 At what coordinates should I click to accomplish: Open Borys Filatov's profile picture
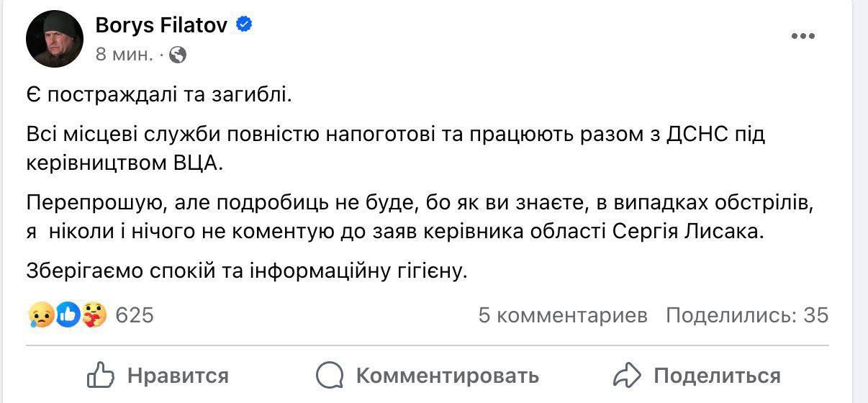[55, 40]
